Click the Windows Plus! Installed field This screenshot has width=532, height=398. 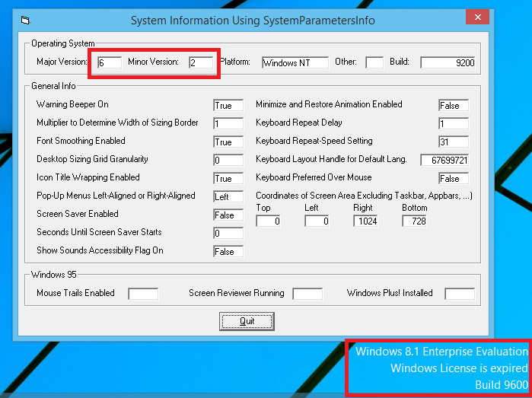tap(460, 294)
